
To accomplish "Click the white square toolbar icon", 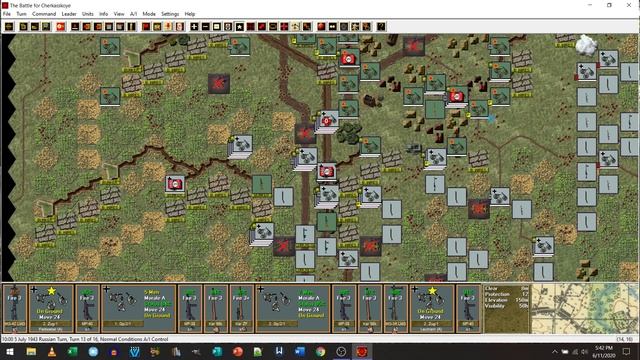I will [217, 27].
